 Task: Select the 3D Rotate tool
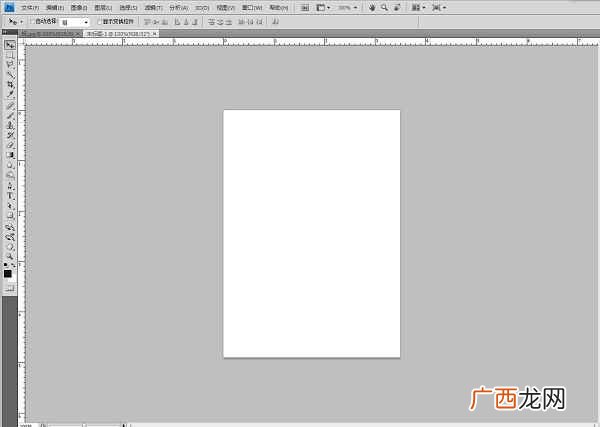[10, 228]
